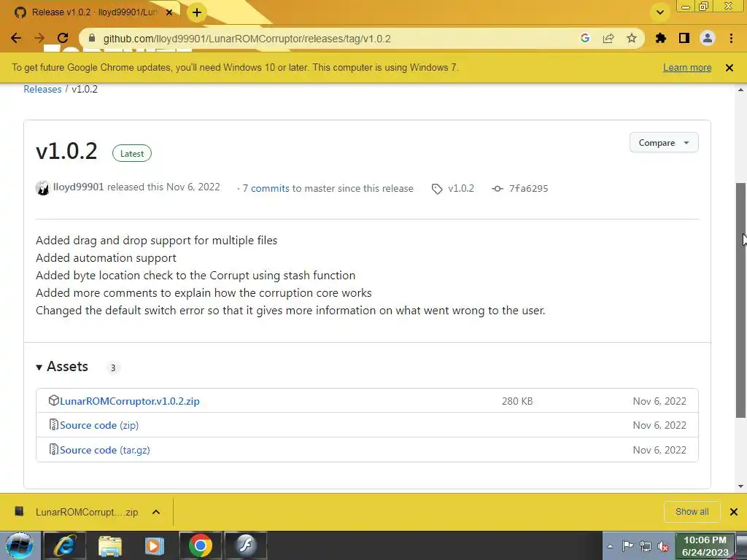The width and height of the screenshot is (747, 560).
Task: Reload the current GitHub page
Action: click(x=63, y=38)
